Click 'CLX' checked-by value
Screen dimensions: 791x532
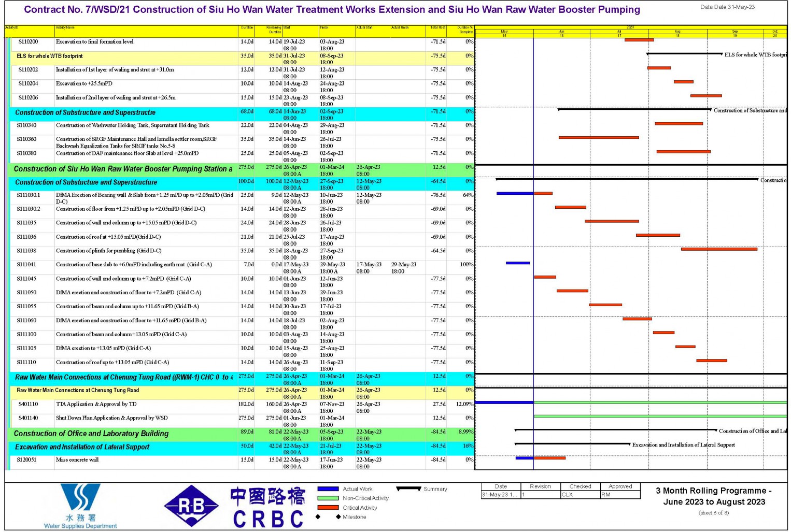click(567, 495)
